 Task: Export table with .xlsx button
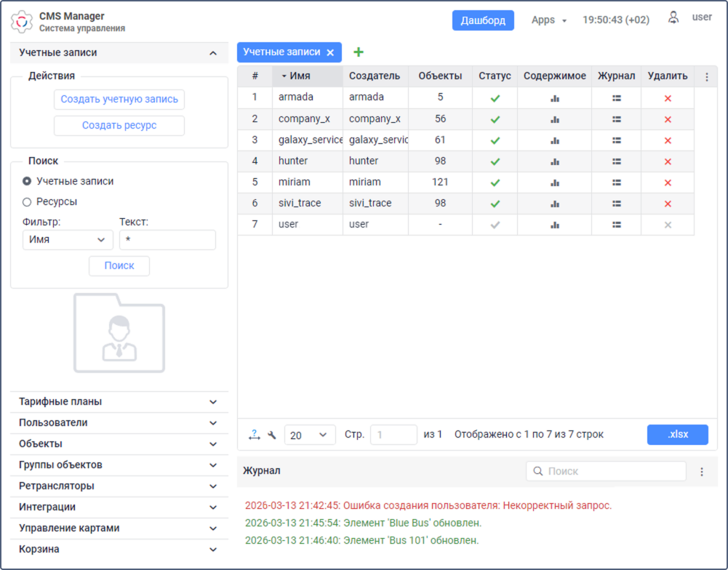point(677,435)
